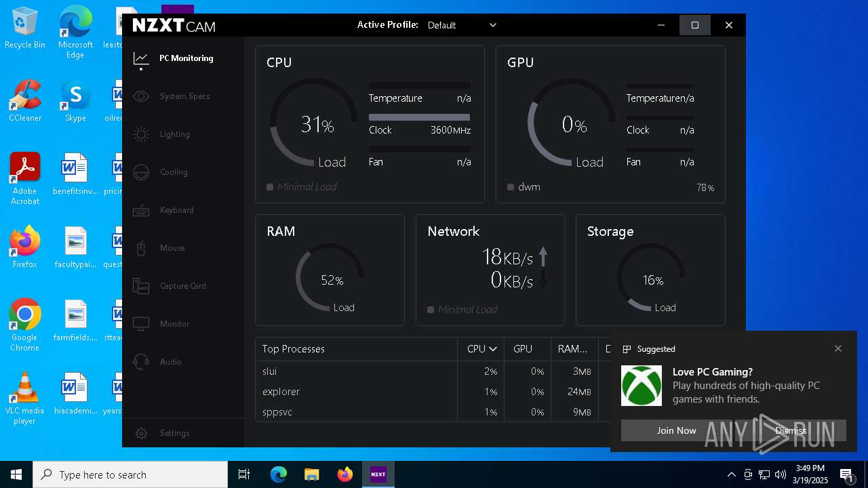Click the volume tray icon
The image size is (868, 488).
point(781,474)
